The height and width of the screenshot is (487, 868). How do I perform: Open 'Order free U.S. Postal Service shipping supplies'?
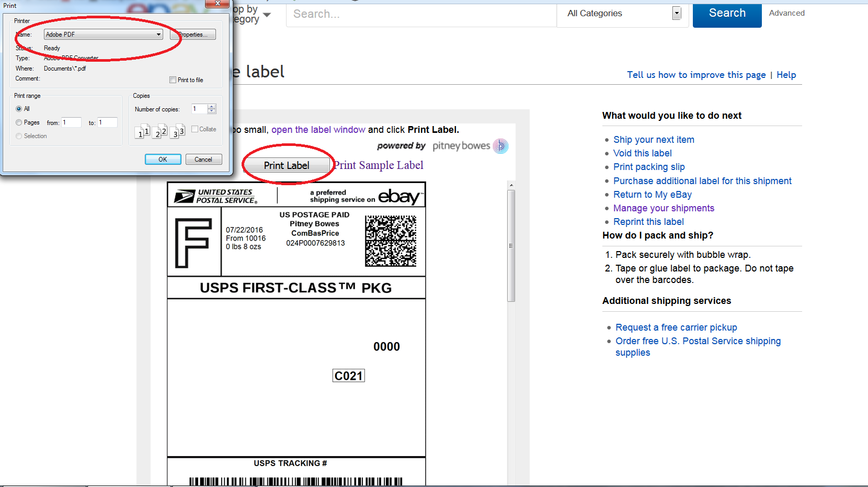(698, 346)
